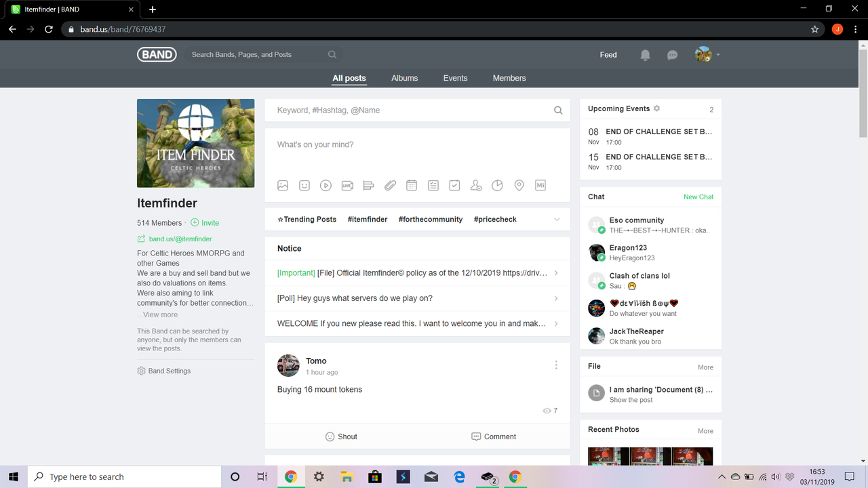The height and width of the screenshot is (488, 868).
Task: Switch to the Members tab
Action: [509, 78]
